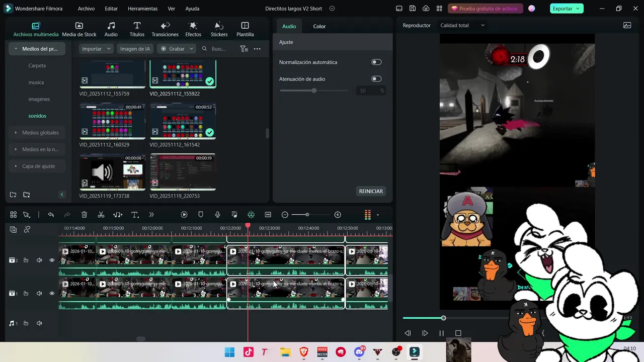Click Prueba gratuita de activos button
Image resolution: width=644 pixels, height=362 pixels.
pyautogui.click(x=485, y=9)
